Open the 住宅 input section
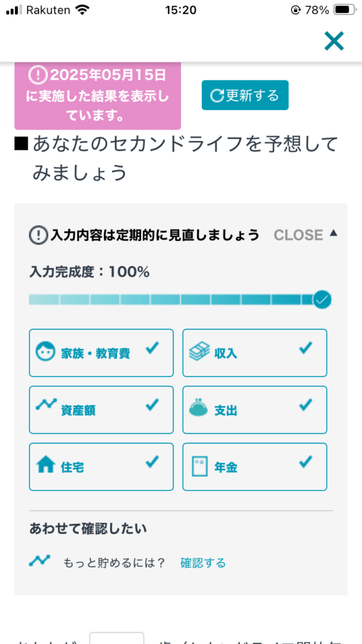Image resolution: width=362 pixels, height=644 pixels. (101, 467)
